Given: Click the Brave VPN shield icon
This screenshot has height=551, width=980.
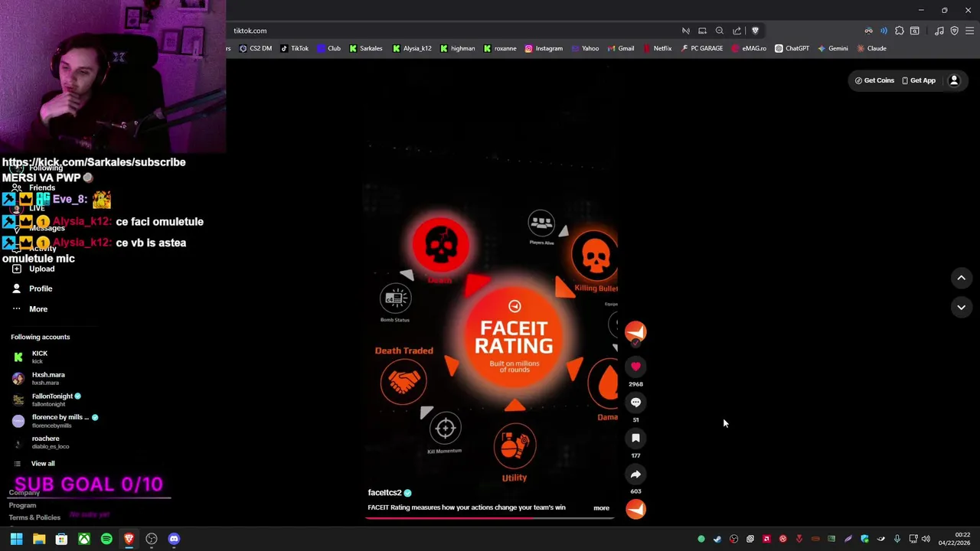Looking at the screenshot, I should [955, 31].
